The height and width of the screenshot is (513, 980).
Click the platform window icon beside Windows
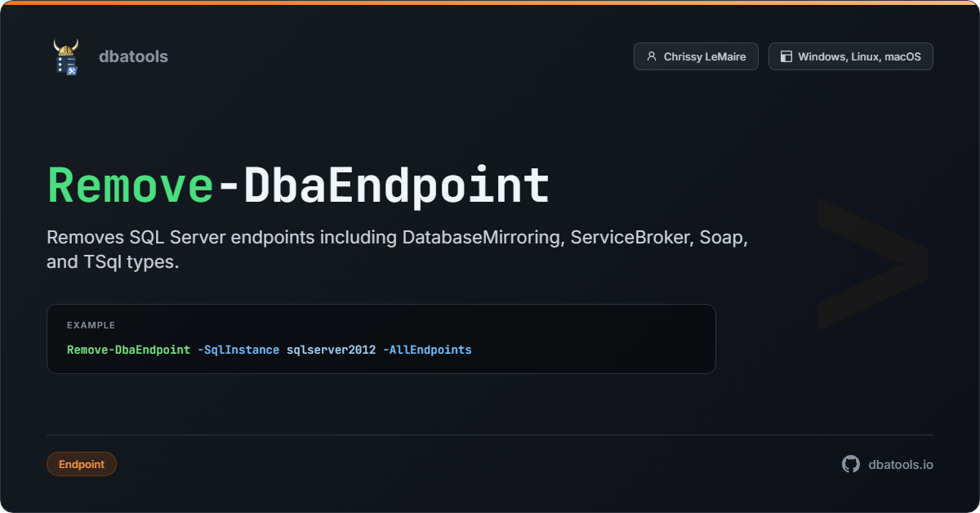786,56
